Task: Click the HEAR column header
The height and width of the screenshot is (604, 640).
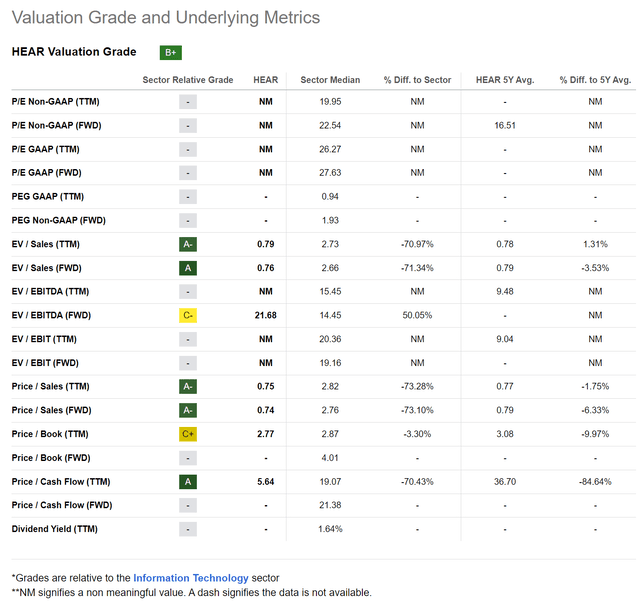Action: point(266,80)
